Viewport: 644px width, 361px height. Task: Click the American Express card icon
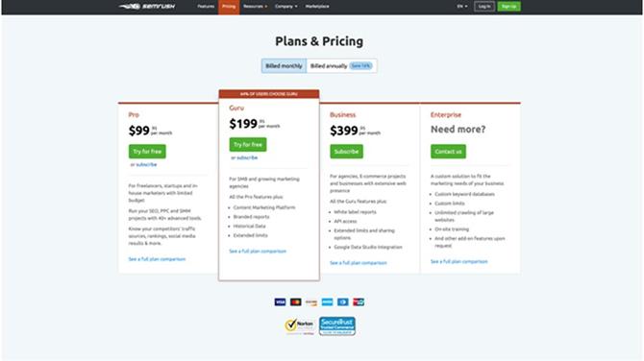pyautogui.click(x=328, y=302)
